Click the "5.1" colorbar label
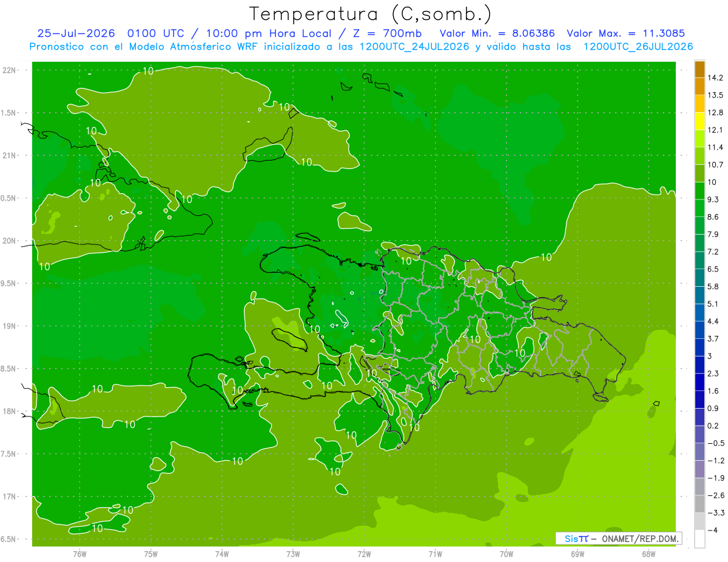The width and height of the screenshot is (728, 562). (x=713, y=304)
